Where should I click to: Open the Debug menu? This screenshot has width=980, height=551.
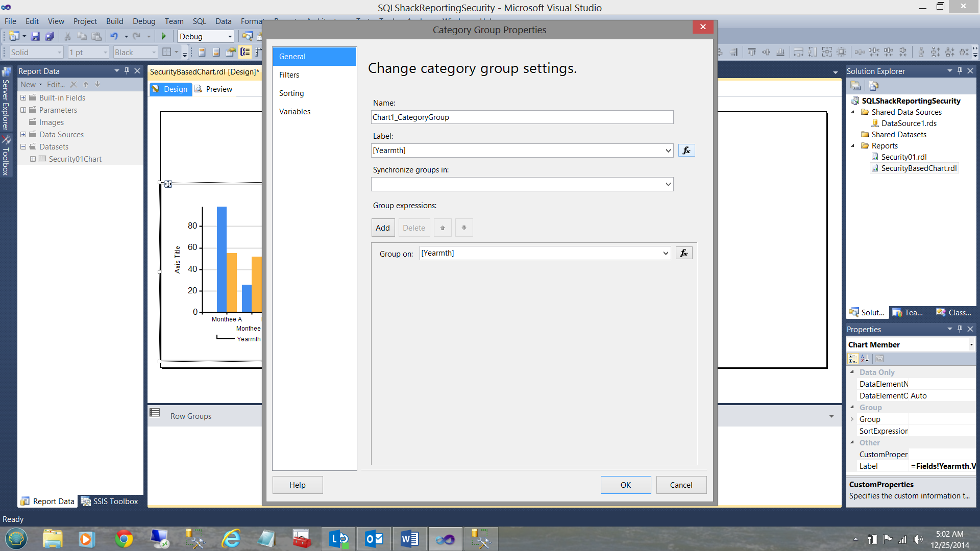(143, 21)
